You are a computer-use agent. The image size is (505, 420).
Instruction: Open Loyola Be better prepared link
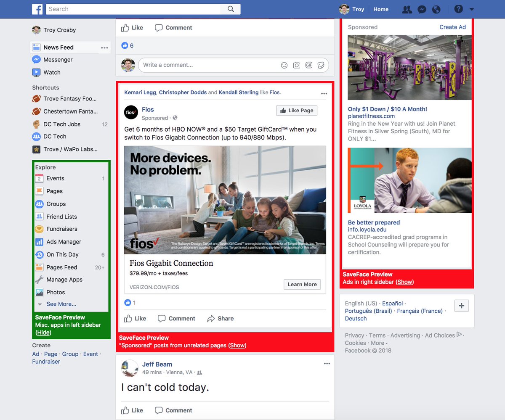pyautogui.click(x=374, y=222)
